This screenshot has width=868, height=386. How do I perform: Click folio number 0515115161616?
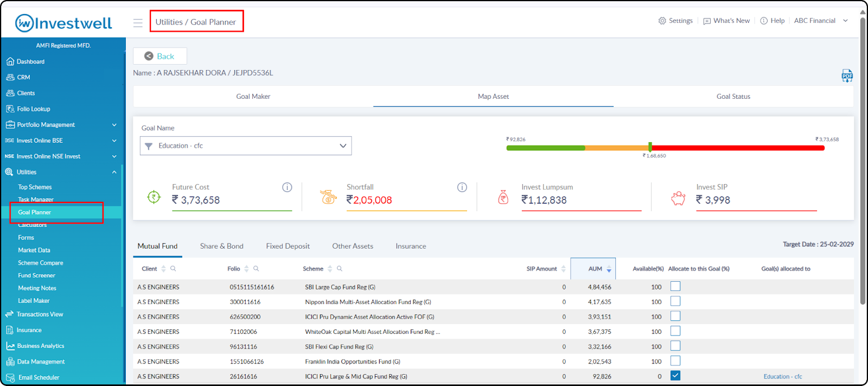point(252,287)
